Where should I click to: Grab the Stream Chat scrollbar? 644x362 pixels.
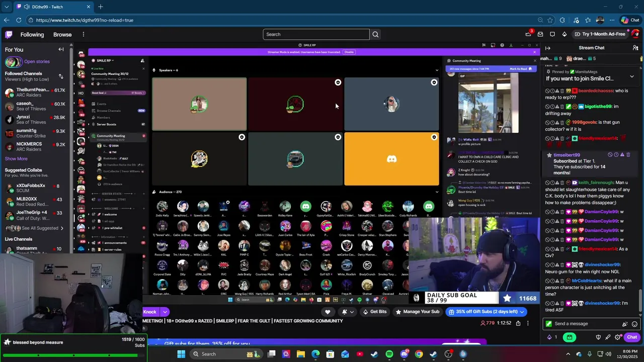click(x=640, y=301)
